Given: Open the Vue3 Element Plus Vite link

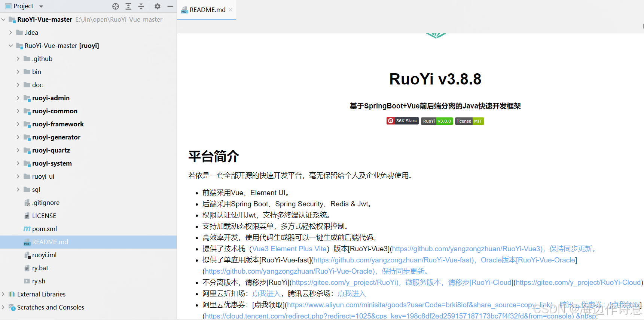Looking at the screenshot, I should point(290,249).
